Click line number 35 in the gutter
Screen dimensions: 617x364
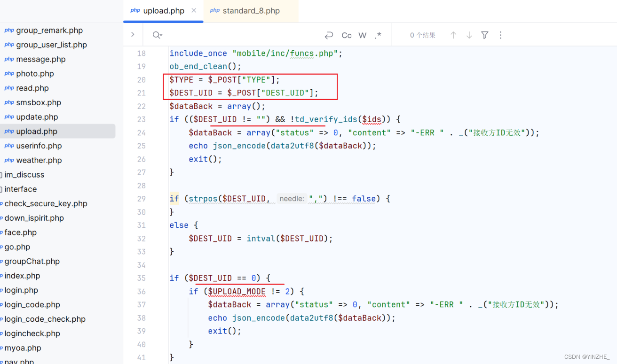pyautogui.click(x=142, y=278)
